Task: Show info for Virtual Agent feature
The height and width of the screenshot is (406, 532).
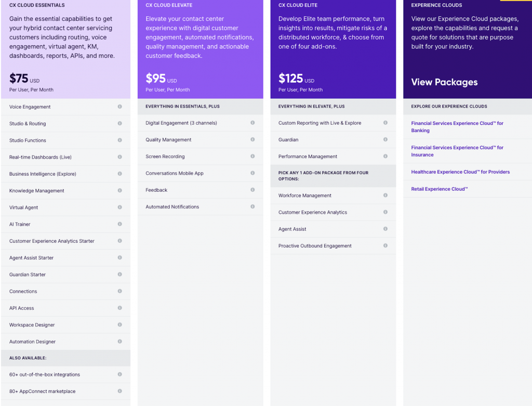Action: (119, 207)
